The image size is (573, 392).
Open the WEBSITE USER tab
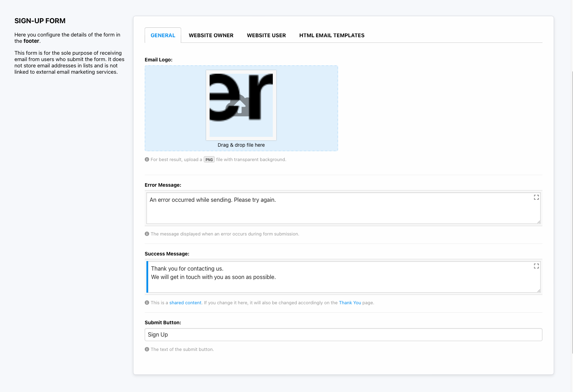pyautogui.click(x=266, y=35)
